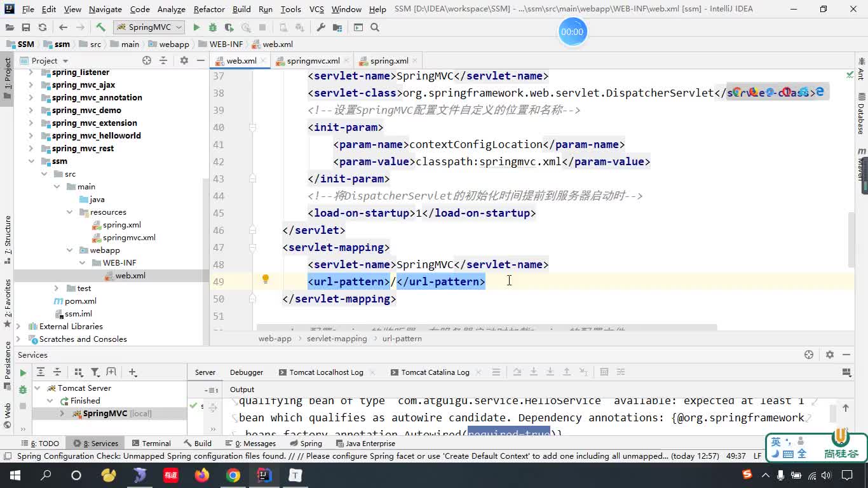868x488 pixels.
Task: Collapse all in the Services tree toolbar
Action: (x=57, y=372)
